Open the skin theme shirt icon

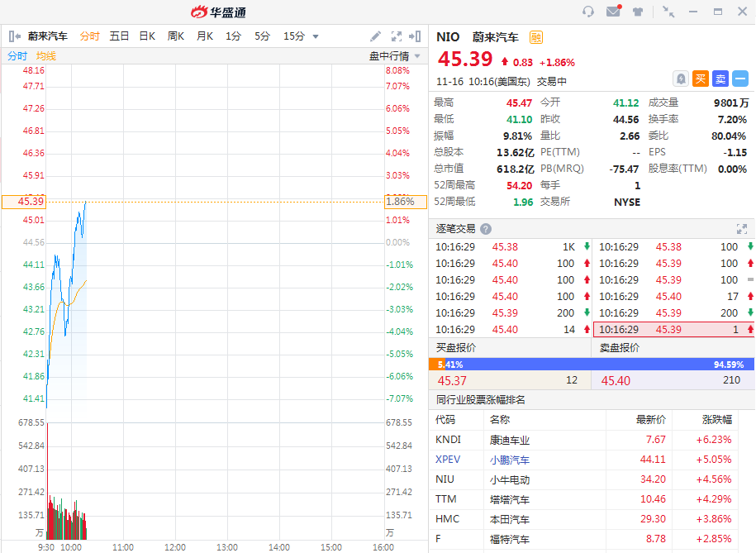click(638, 12)
